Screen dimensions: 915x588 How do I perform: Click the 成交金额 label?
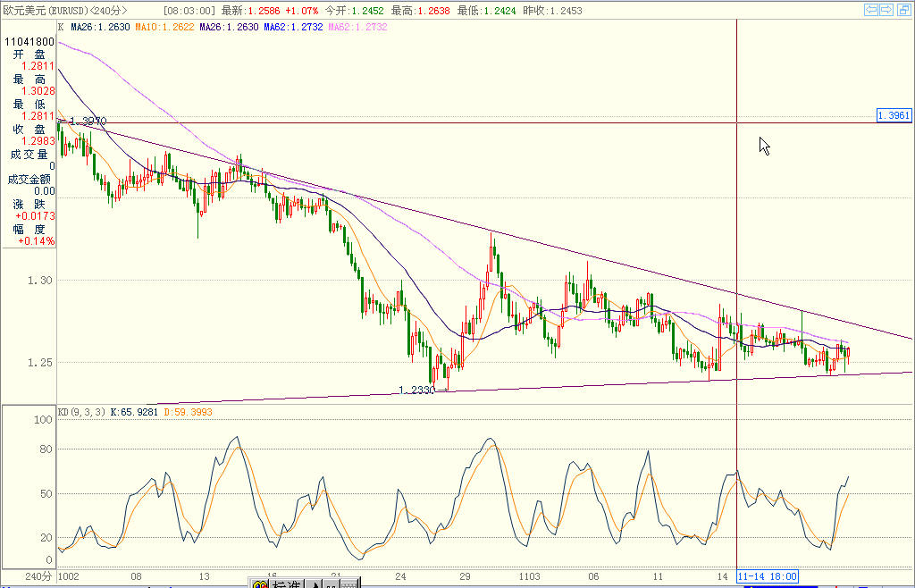[x=29, y=179]
